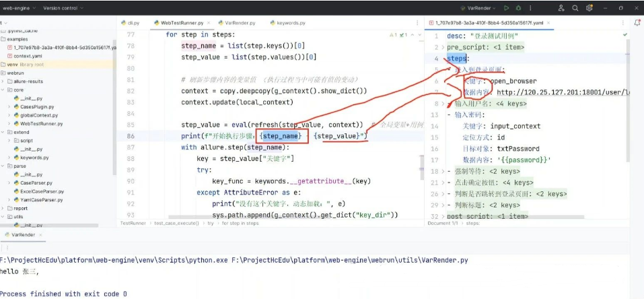
Task: Open the notifications bell icon
Action: coord(638,22)
